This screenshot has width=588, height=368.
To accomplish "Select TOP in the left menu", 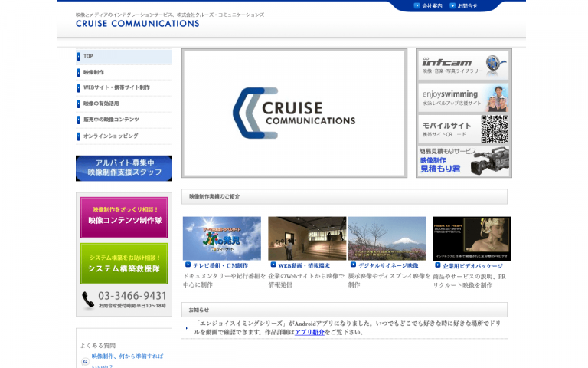I will pos(124,56).
